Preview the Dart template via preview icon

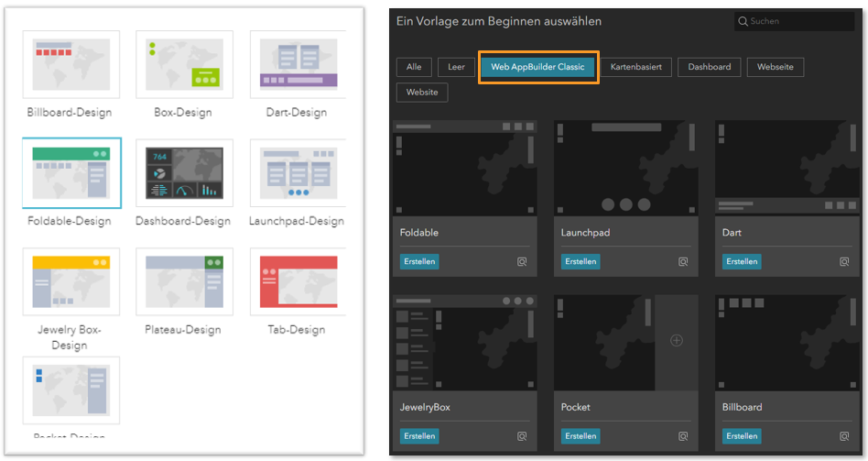point(844,261)
